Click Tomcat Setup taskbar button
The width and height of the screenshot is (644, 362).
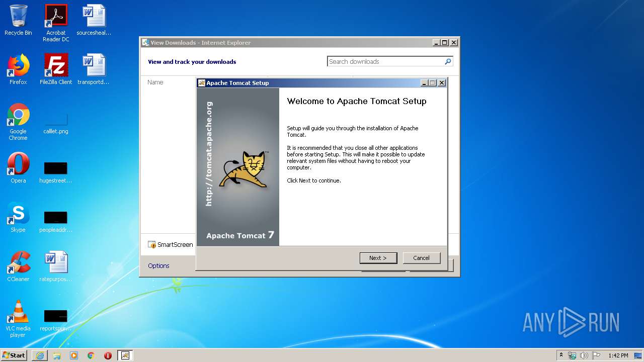tap(125, 355)
